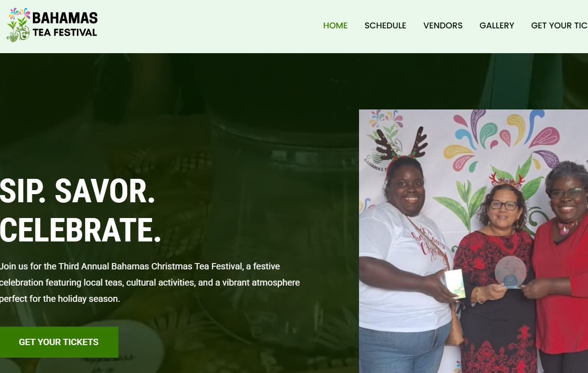Image resolution: width=588 pixels, height=373 pixels.
Task: Click the Third Annual festival description paragraph
Action: click(x=150, y=282)
